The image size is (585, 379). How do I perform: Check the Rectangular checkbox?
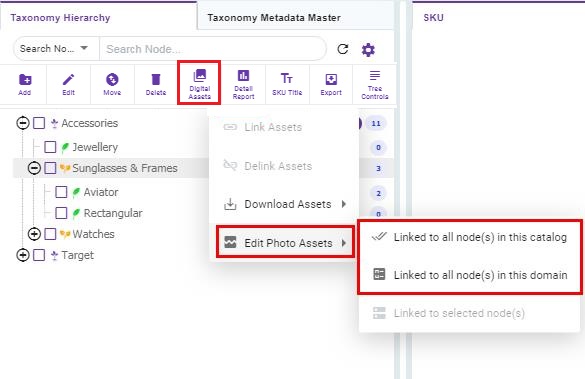tap(61, 213)
